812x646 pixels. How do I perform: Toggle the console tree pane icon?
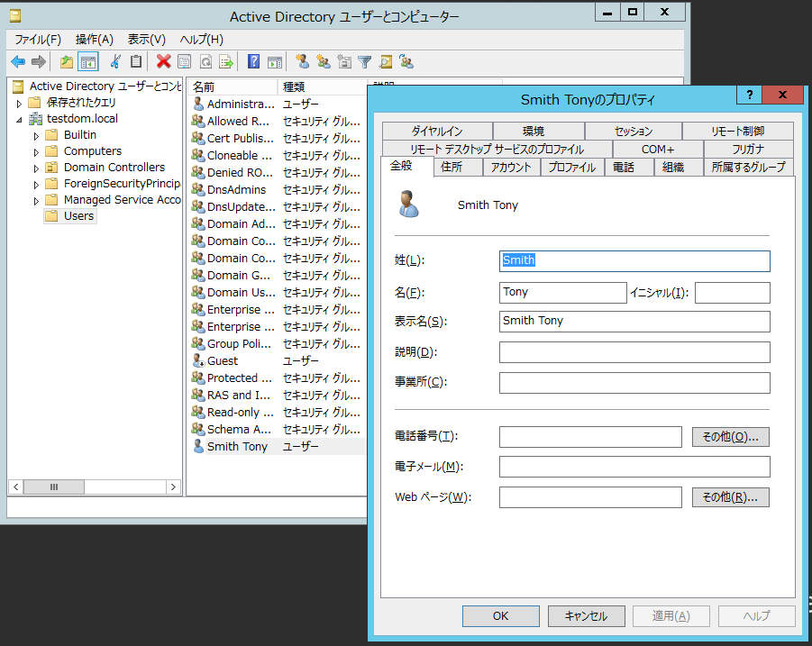[88, 62]
